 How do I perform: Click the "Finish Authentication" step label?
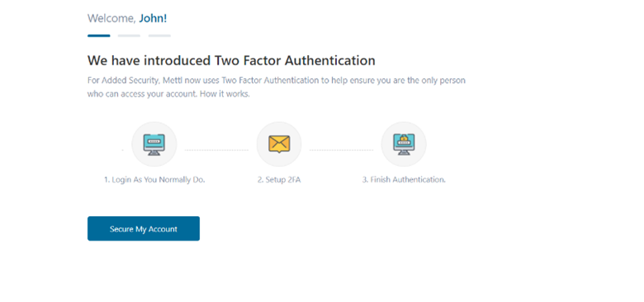(x=404, y=180)
